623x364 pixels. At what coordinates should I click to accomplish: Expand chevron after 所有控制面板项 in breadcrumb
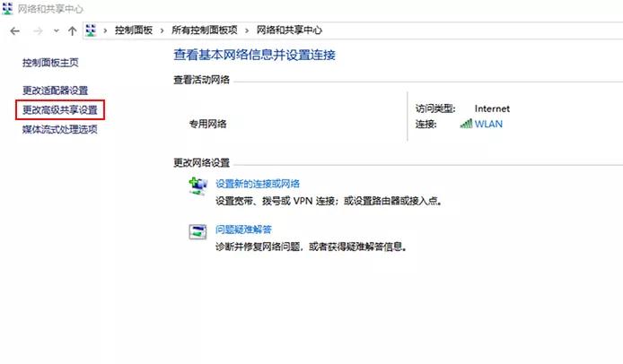tap(247, 30)
